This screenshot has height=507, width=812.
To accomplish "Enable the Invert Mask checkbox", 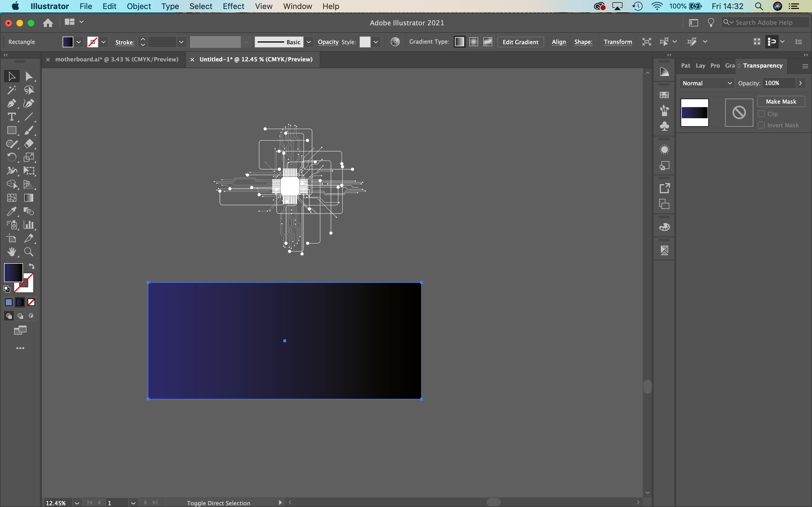I will [761, 125].
